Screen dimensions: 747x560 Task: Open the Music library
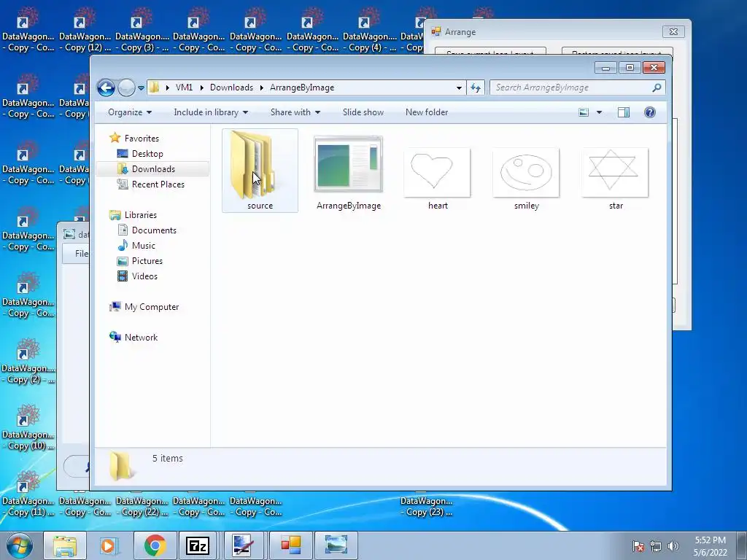click(143, 246)
